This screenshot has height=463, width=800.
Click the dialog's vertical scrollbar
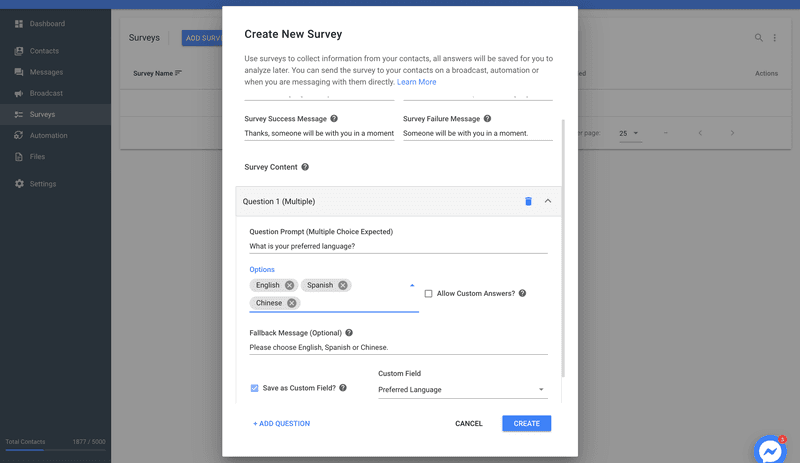click(x=563, y=248)
